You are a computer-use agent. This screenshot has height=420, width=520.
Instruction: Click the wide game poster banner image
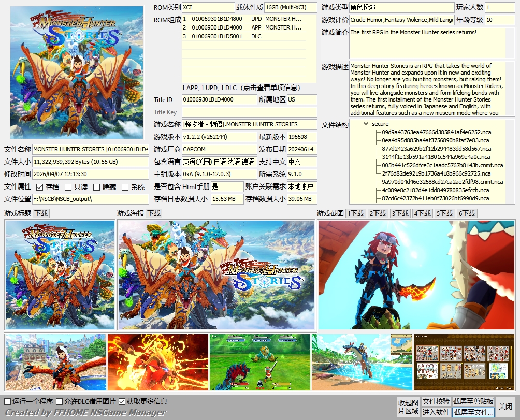coord(216,275)
